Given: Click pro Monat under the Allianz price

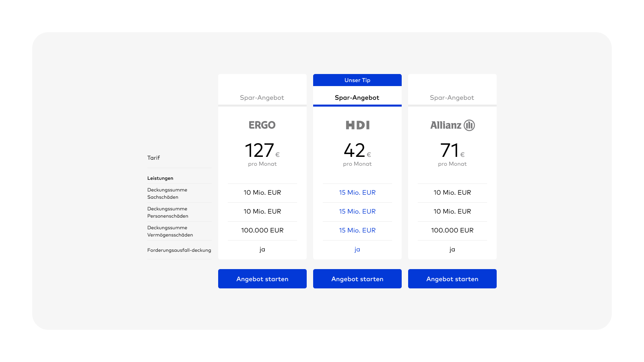Looking at the screenshot, I should point(452,164).
